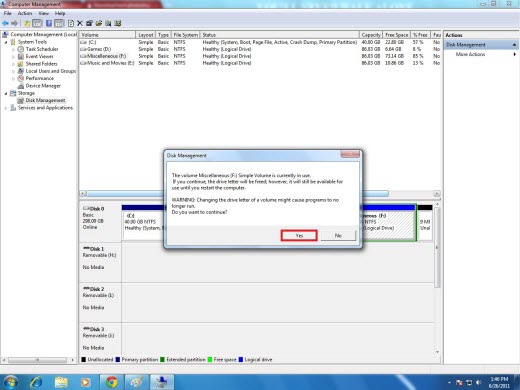Open Windows Explorer from the taskbar

(61, 382)
